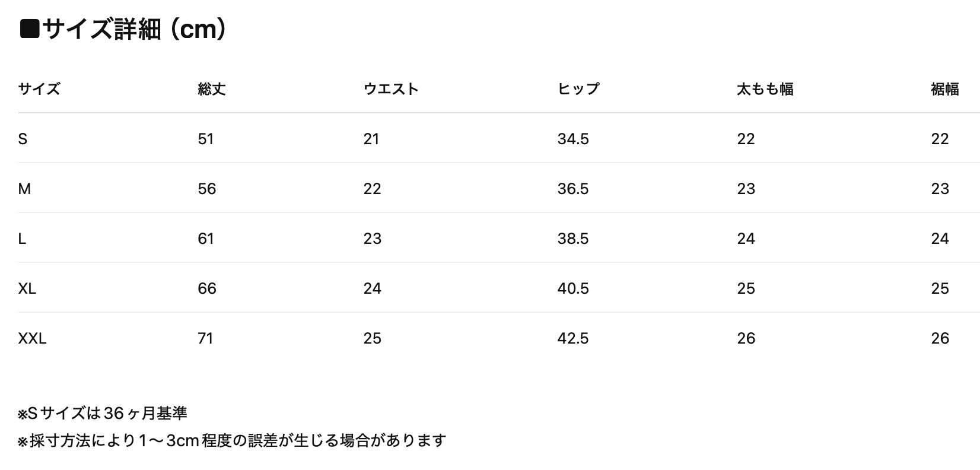The width and height of the screenshot is (980, 470).
Task: Click the 総丈 value 61 for size L
Action: point(206,239)
